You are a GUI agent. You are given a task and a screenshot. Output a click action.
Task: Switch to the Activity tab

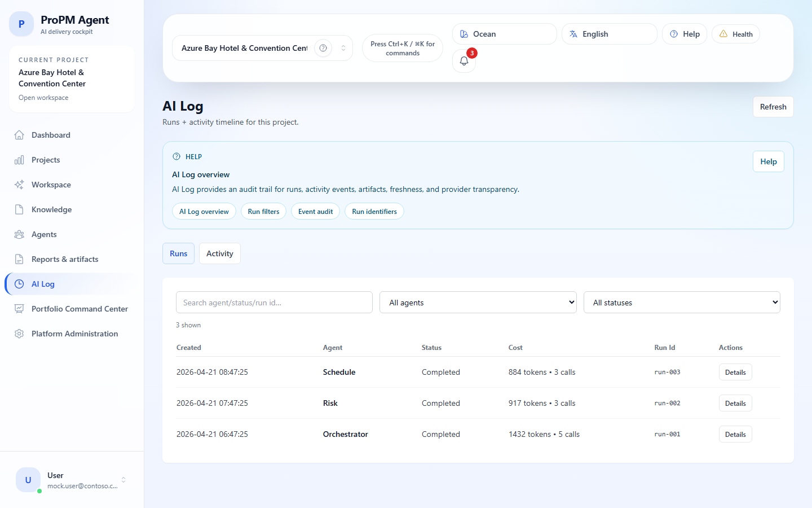pyautogui.click(x=219, y=253)
